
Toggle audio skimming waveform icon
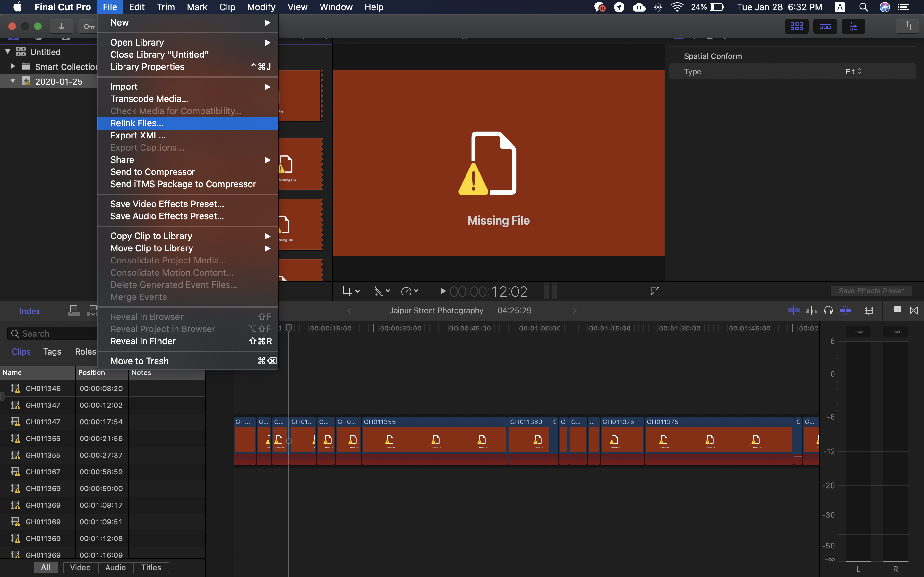pyautogui.click(x=811, y=311)
